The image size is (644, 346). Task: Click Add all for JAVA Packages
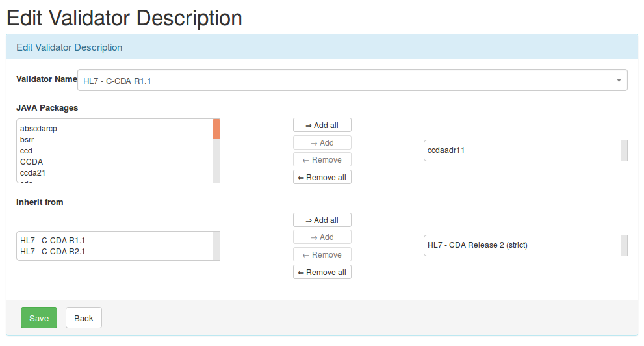click(x=322, y=126)
